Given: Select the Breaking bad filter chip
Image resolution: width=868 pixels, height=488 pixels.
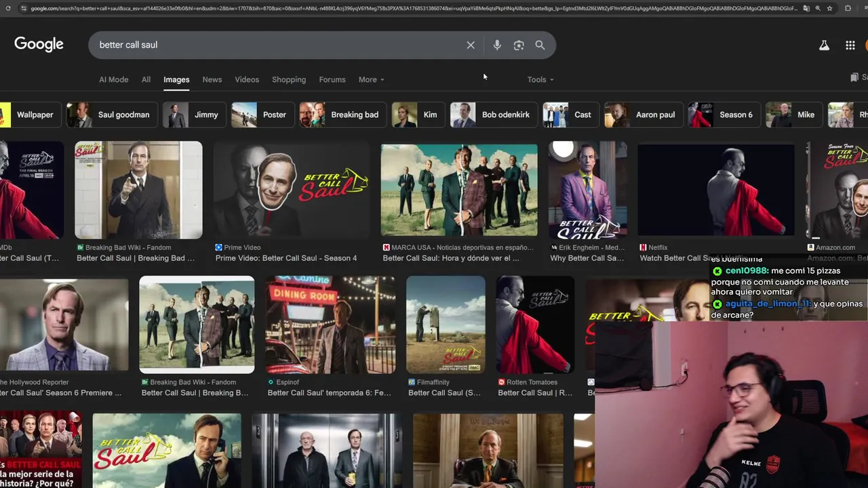Looking at the screenshot, I should pos(342,115).
